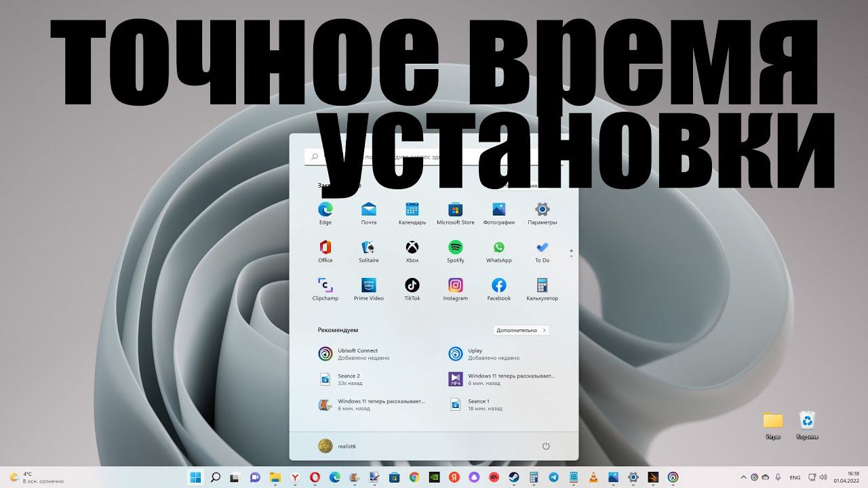Launch Yandex Browser from taskbar

pos(295,477)
